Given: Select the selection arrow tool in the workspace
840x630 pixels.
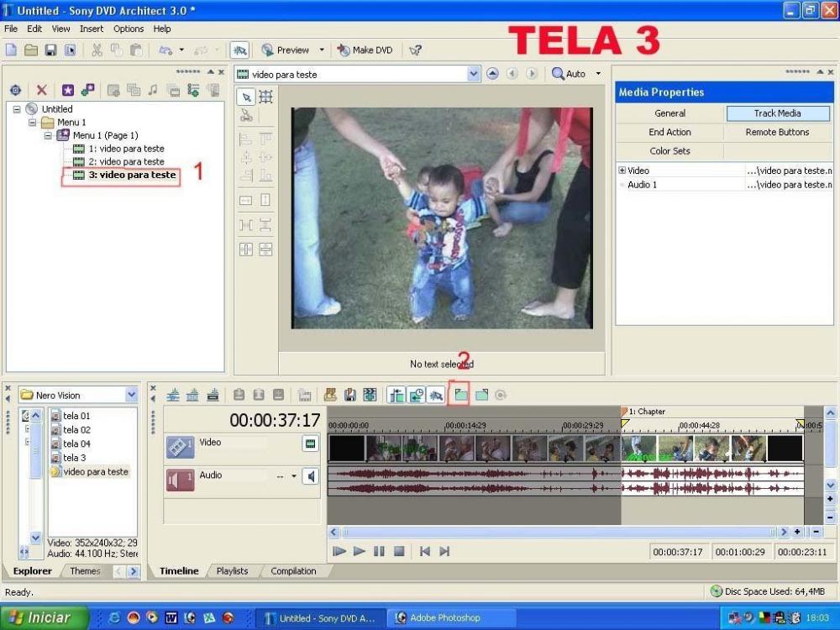Looking at the screenshot, I should coord(246,97).
